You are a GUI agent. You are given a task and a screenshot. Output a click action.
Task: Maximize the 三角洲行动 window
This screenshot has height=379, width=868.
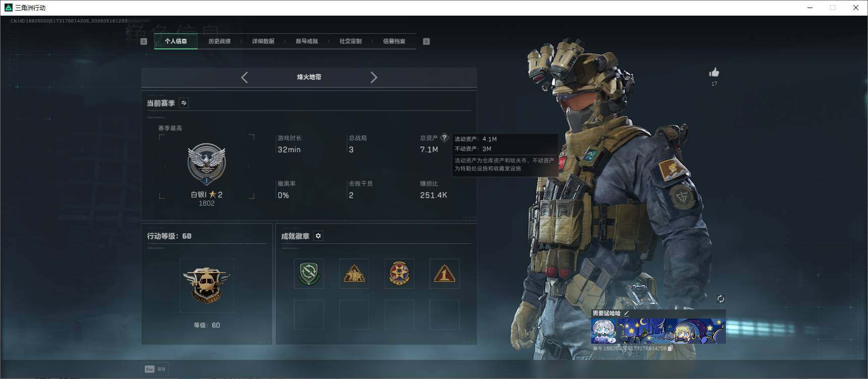(x=833, y=8)
